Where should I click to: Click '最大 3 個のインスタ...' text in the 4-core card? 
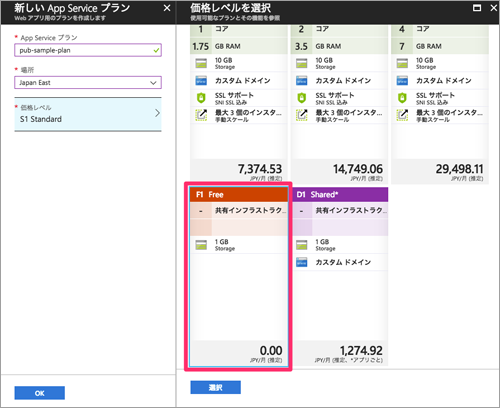pos(449,112)
